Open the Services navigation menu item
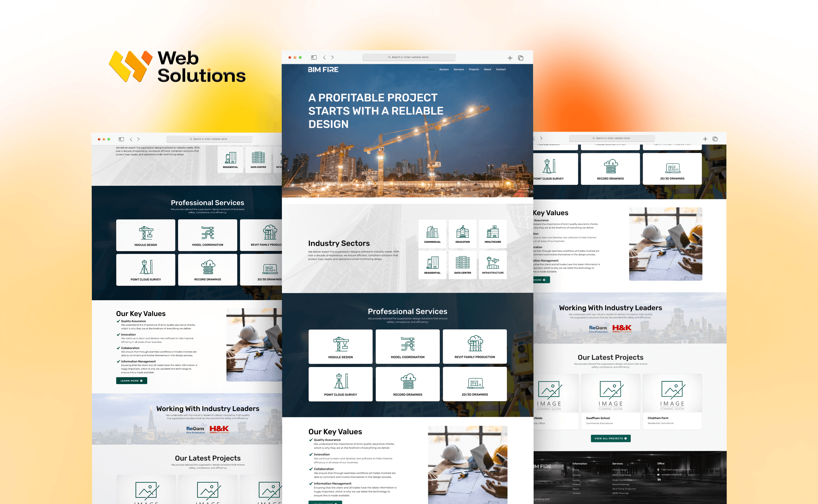Screen dimensions: 818x504 459,69
